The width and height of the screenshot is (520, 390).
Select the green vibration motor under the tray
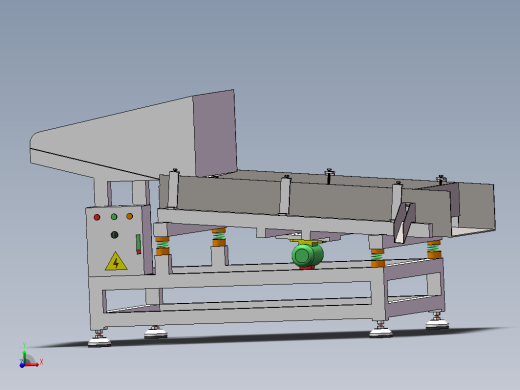(x=307, y=255)
